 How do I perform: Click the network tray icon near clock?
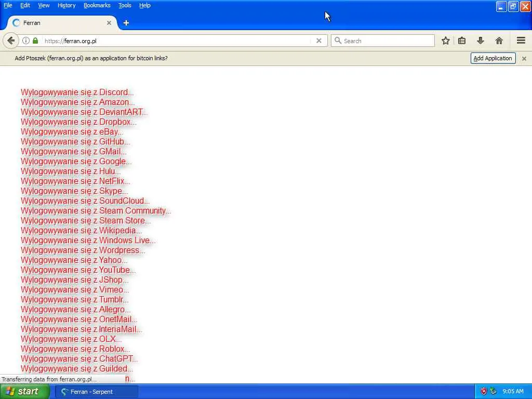point(494,391)
